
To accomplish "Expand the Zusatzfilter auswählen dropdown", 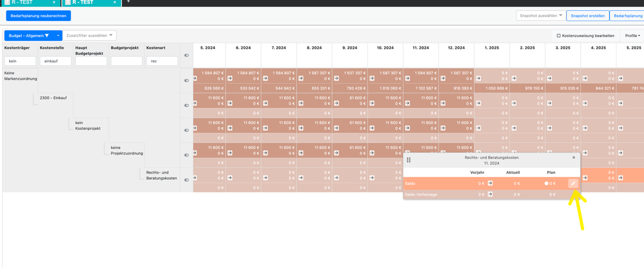I will coord(89,36).
